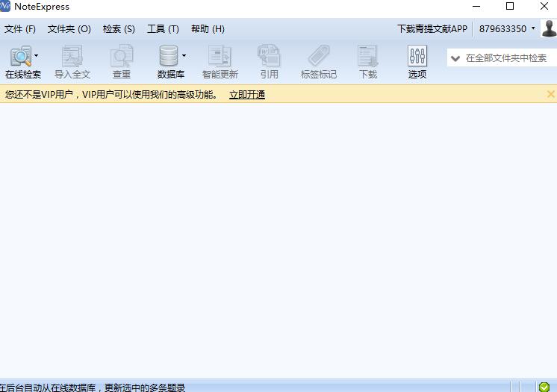557x392 pixels.
Task: Select the 标签标记 tag mark icon
Action: pyautogui.click(x=319, y=61)
